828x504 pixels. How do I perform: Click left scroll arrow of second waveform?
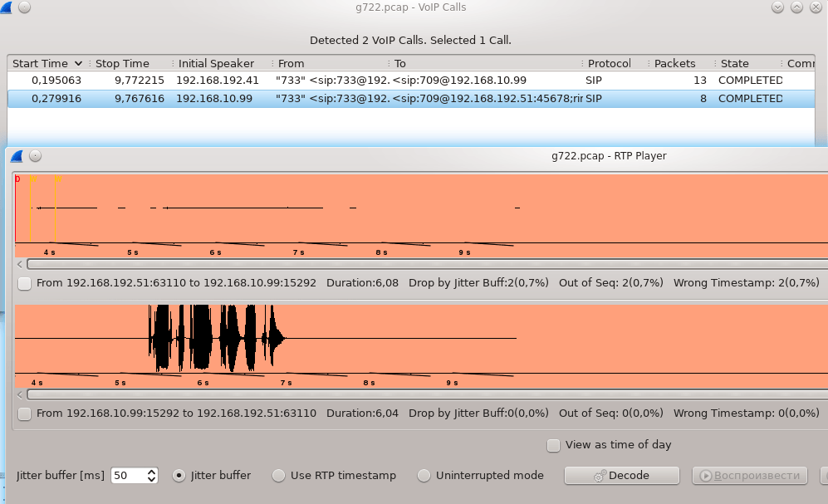click(x=20, y=394)
